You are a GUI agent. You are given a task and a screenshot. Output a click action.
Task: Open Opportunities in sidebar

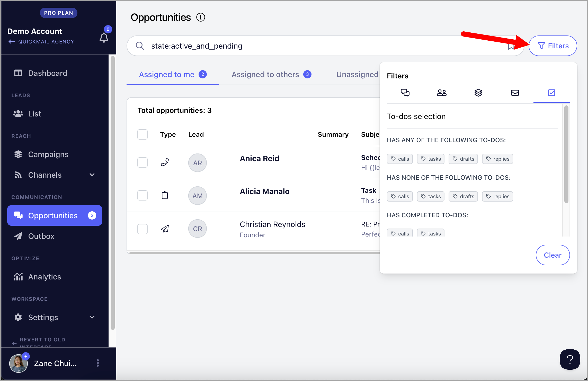pos(55,215)
